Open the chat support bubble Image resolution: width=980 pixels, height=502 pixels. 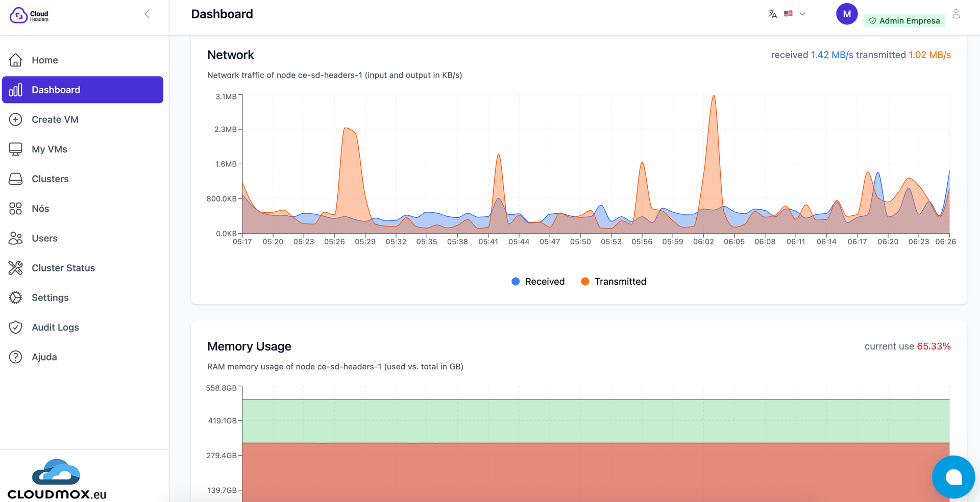[x=953, y=476]
